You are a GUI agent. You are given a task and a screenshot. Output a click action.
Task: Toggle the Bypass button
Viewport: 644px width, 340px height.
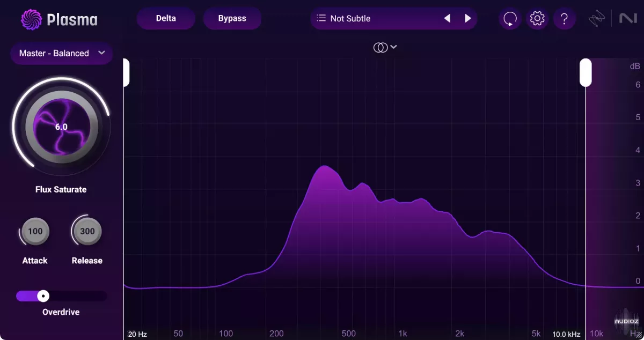232,18
